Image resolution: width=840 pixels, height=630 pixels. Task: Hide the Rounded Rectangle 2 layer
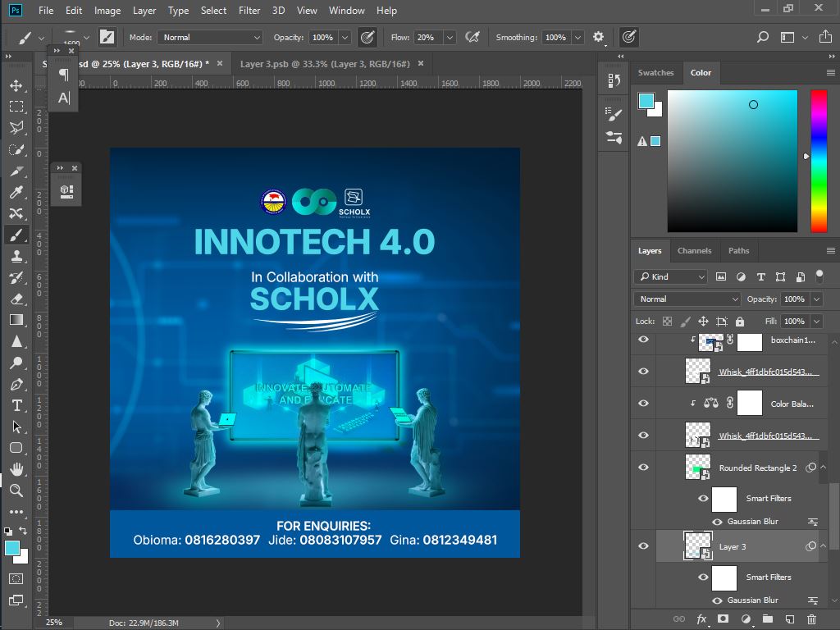(x=643, y=468)
